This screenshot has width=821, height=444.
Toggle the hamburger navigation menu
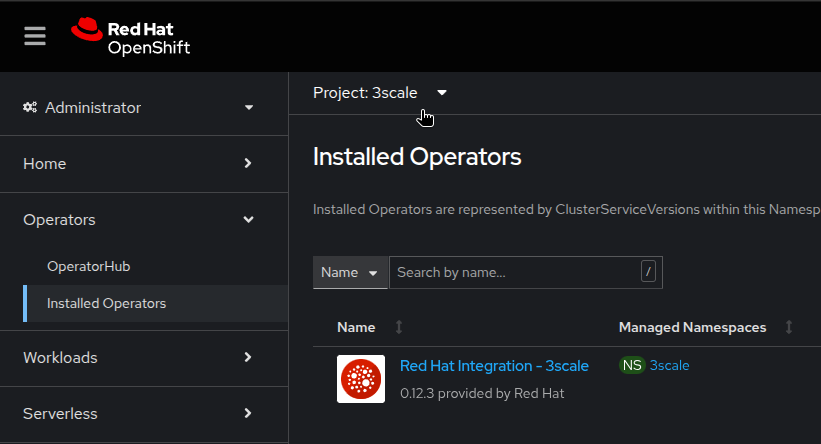(35, 36)
